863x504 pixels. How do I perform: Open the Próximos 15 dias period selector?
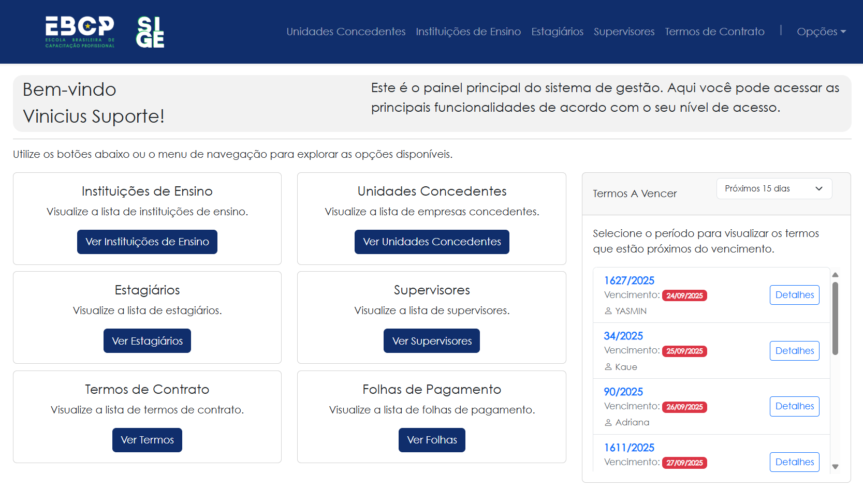click(x=774, y=188)
